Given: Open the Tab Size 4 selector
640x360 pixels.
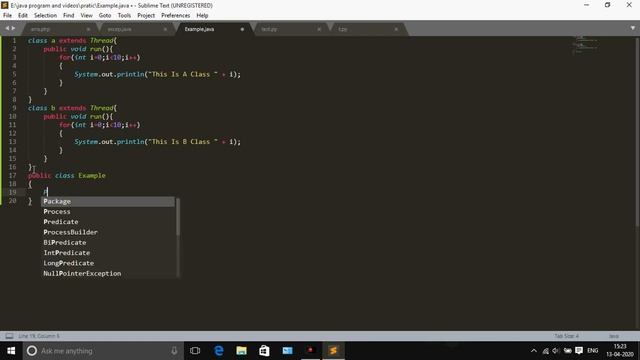Looking at the screenshot, I should pyautogui.click(x=566, y=336).
